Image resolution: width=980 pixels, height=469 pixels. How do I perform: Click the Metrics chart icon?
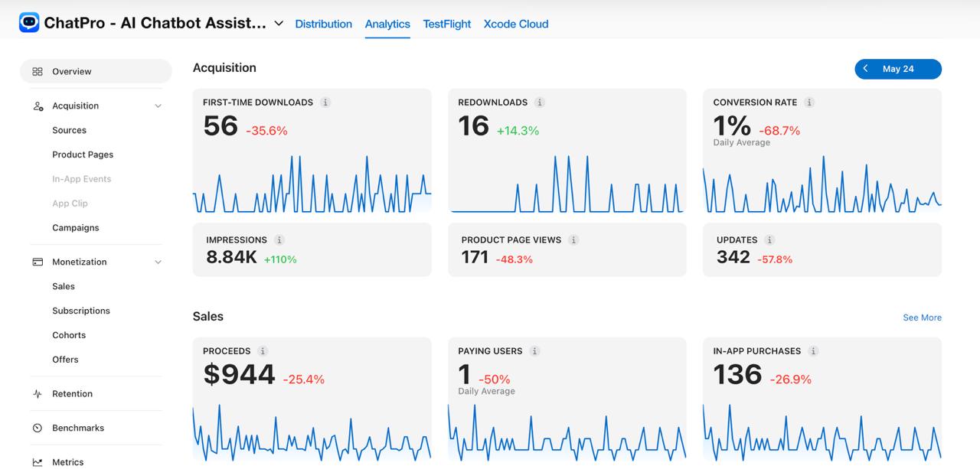[x=38, y=462]
